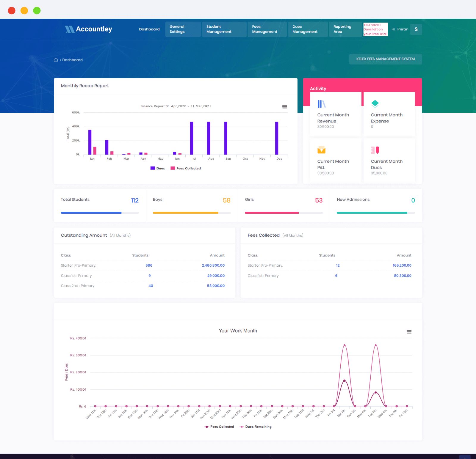Toggle Dues Remaining series in line chart legend
The image size is (476, 459).
pyautogui.click(x=256, y=427)
